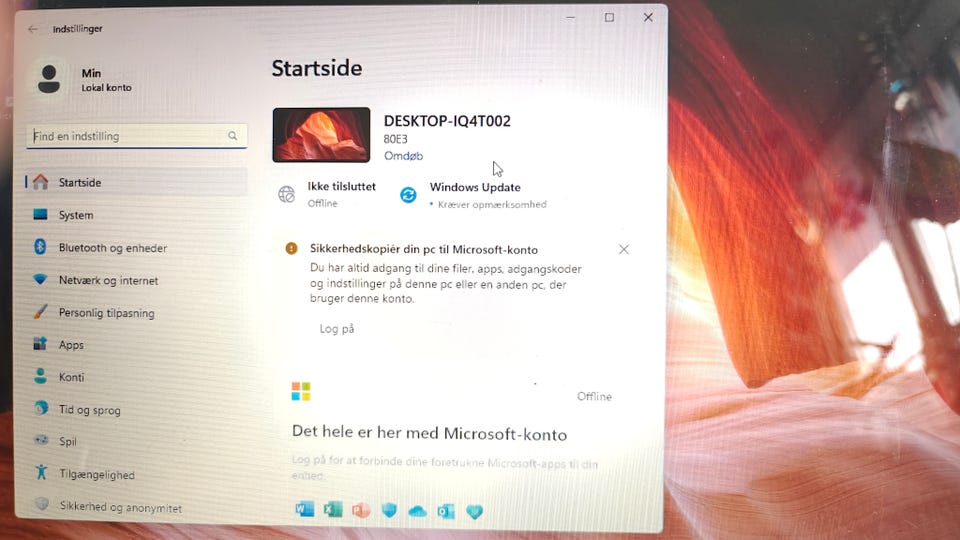Click the Windows Update sync icon
The width and height of the screenshot is (960, 540).
[408, 195]
